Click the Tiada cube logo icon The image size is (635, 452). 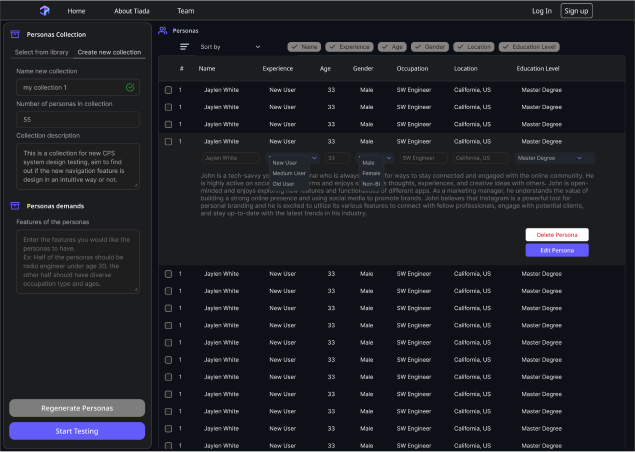[x=44, y=10]
